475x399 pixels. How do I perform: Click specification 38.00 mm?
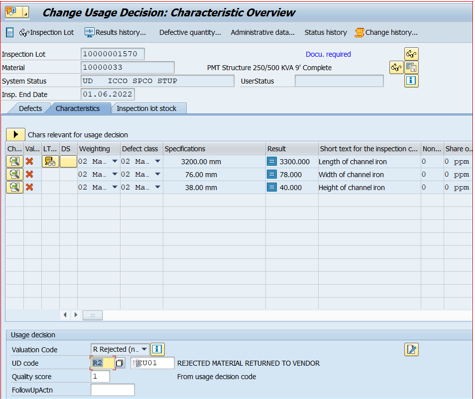click(x=201, y=188)
